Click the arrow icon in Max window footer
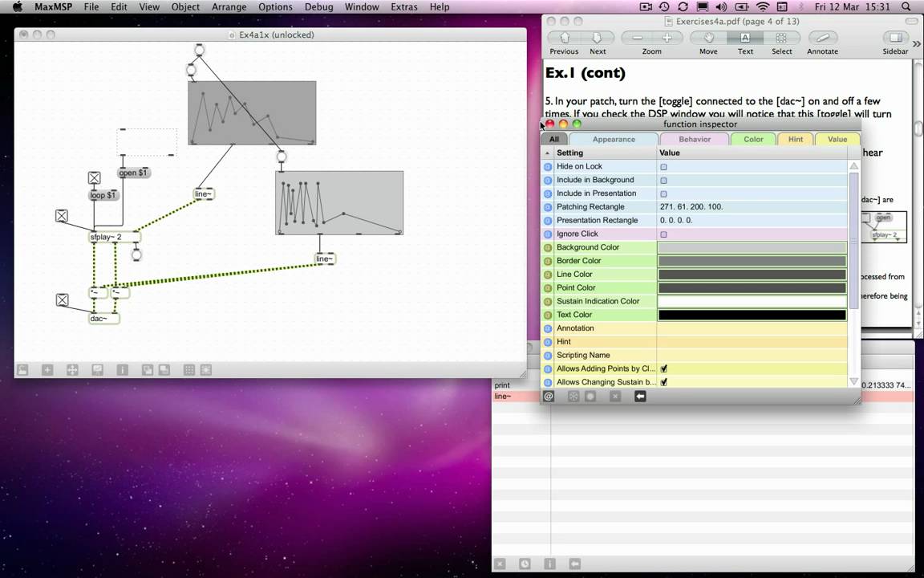Image resolution: width=924 pixels, height=578 pixels. [x=574, y=564]
